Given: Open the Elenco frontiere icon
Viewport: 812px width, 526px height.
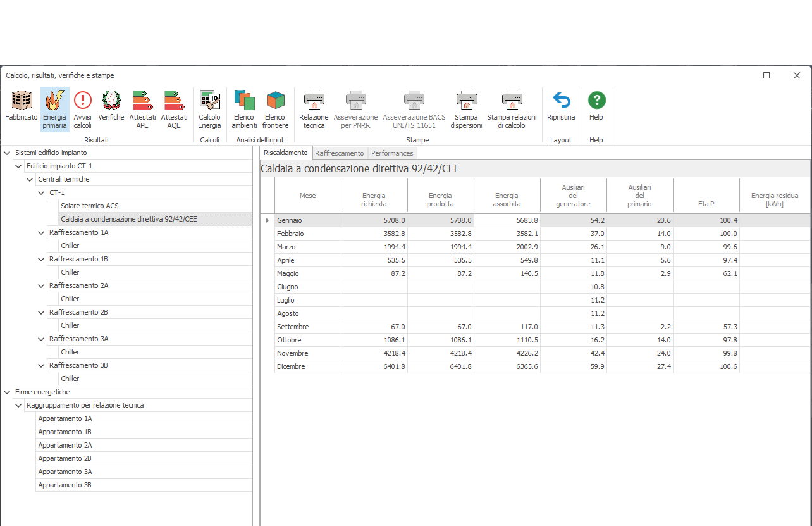Looking at the screenshot, I should coord(275,101).
